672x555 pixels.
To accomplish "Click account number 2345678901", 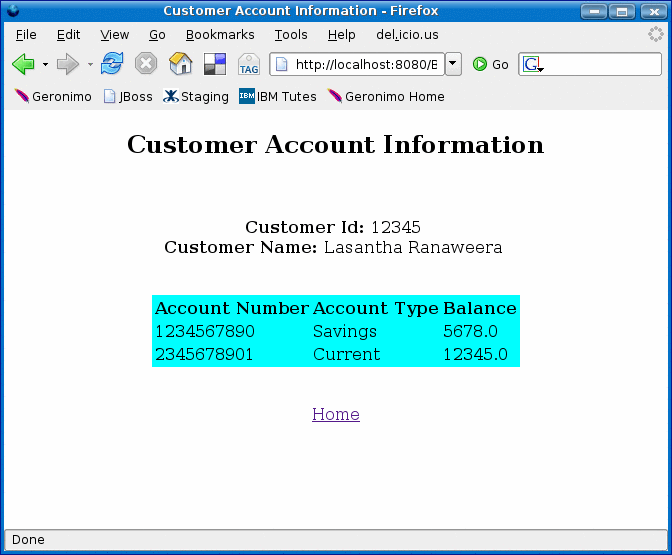I will pos(204,354).
